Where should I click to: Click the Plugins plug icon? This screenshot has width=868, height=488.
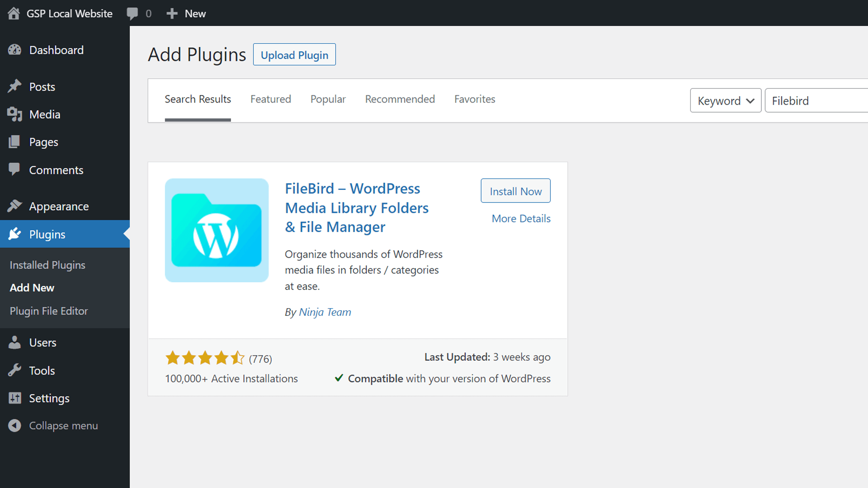tap(15, 234)
